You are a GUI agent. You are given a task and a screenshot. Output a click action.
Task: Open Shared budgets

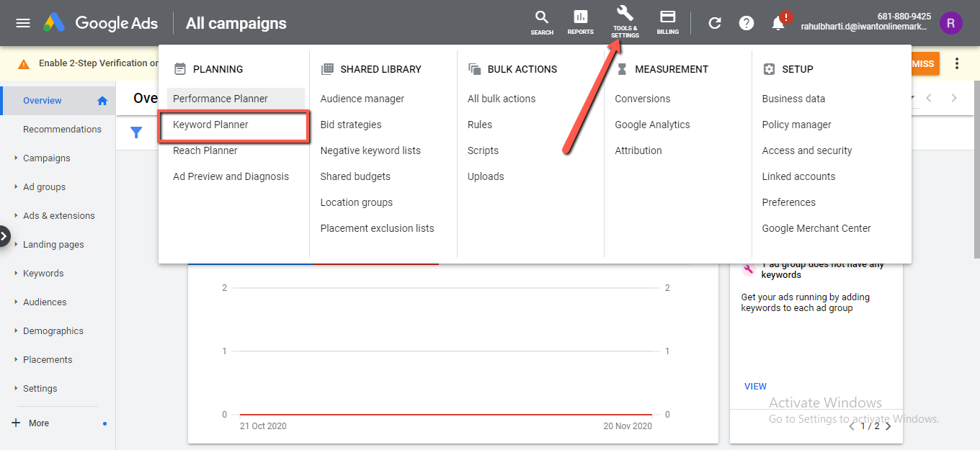(355, 176)
